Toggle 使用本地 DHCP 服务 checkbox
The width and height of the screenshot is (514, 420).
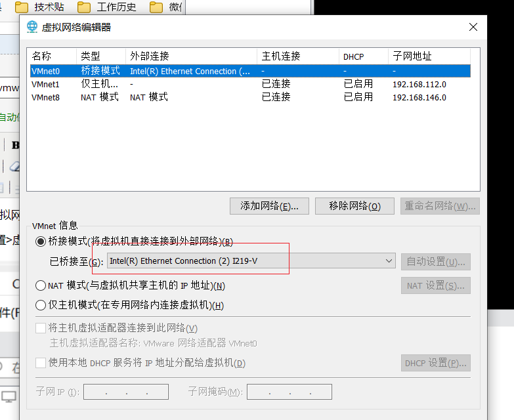41,363
